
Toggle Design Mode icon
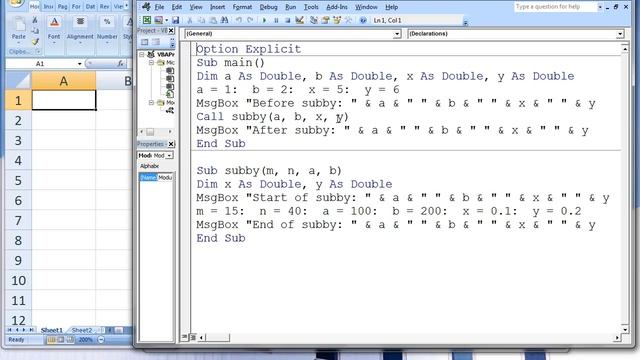300,20
